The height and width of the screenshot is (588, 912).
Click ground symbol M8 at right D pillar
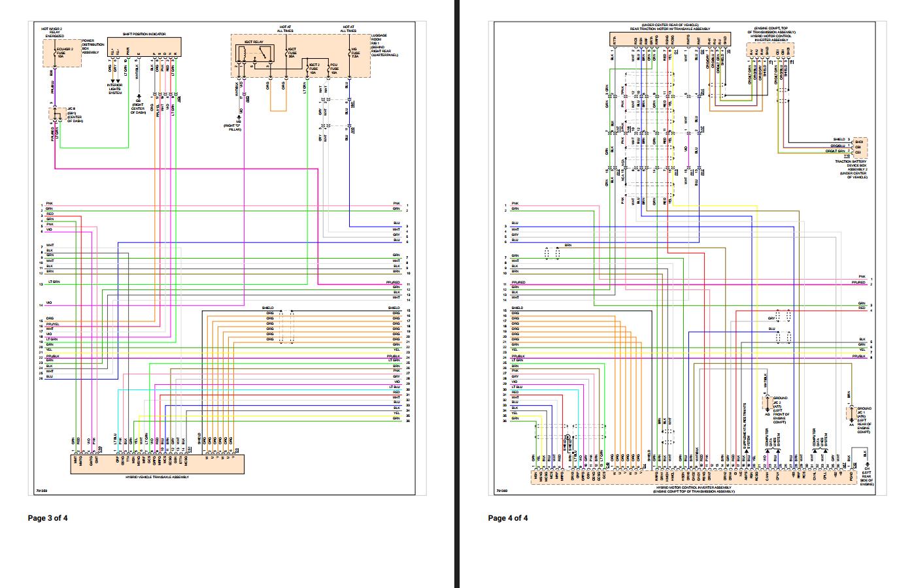coord(238,118)
